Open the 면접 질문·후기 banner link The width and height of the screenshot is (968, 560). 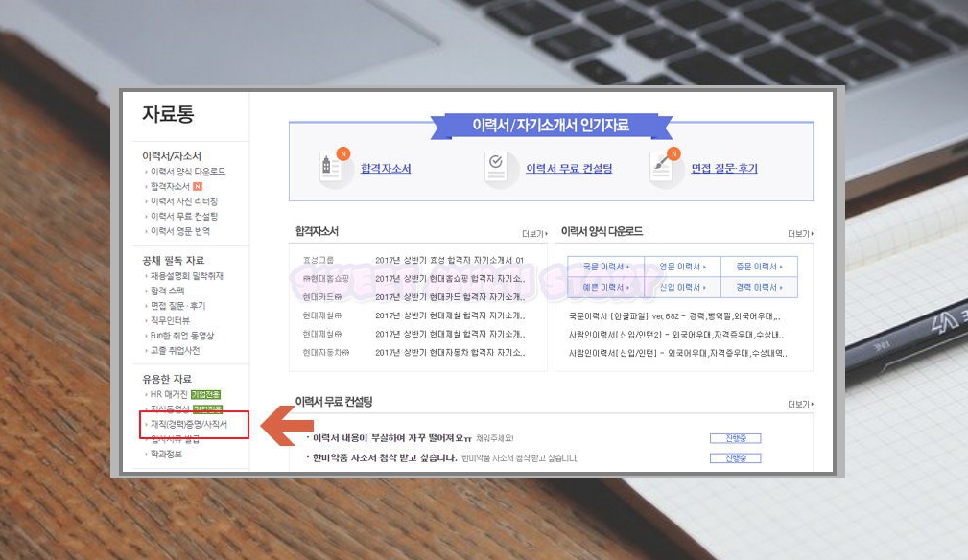[x=724, y=169]
